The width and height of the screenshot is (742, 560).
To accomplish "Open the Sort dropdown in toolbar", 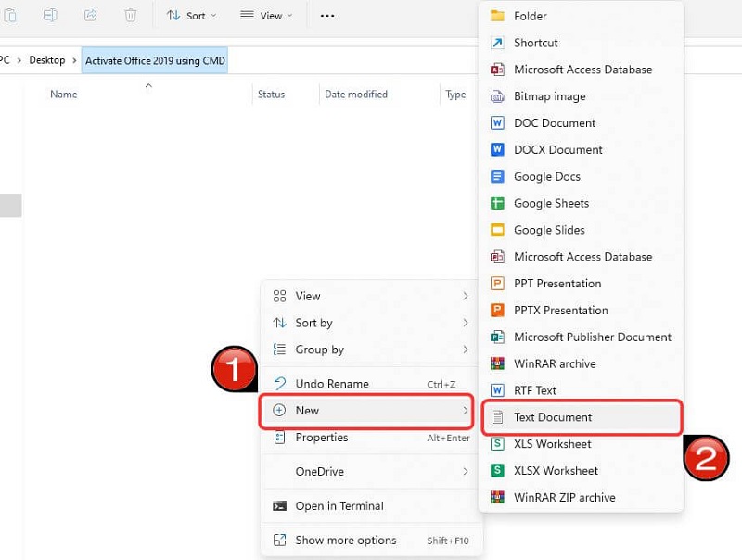I will (191, 16).
